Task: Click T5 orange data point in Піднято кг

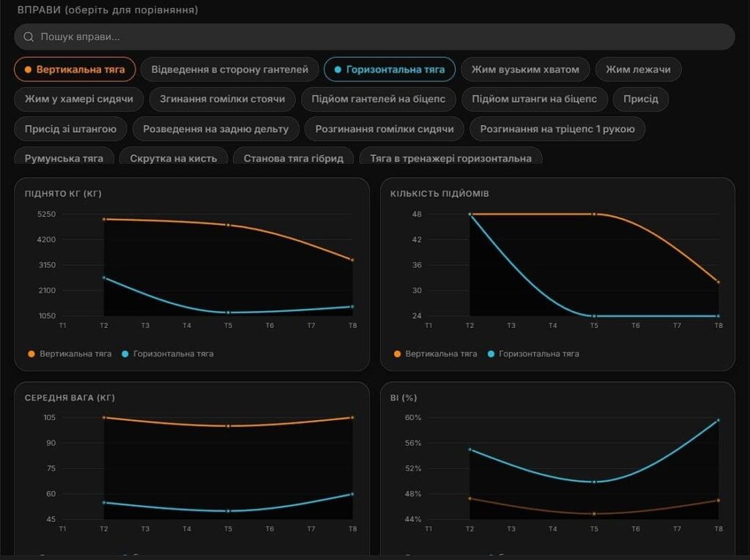Action: [x=229, y=225]
